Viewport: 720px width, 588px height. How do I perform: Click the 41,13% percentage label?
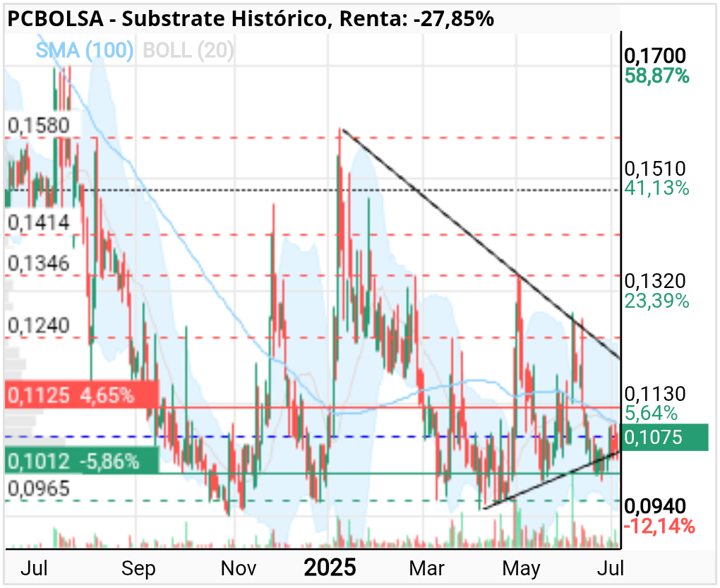(656, 188)
